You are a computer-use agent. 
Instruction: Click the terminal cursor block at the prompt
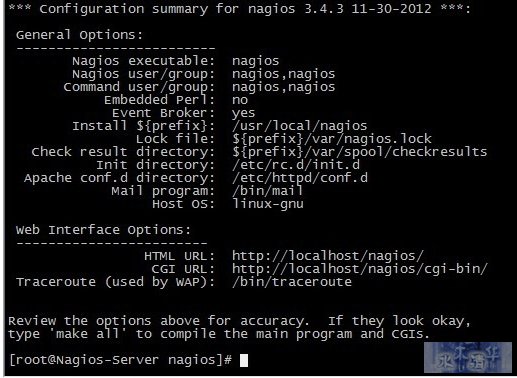244,360
